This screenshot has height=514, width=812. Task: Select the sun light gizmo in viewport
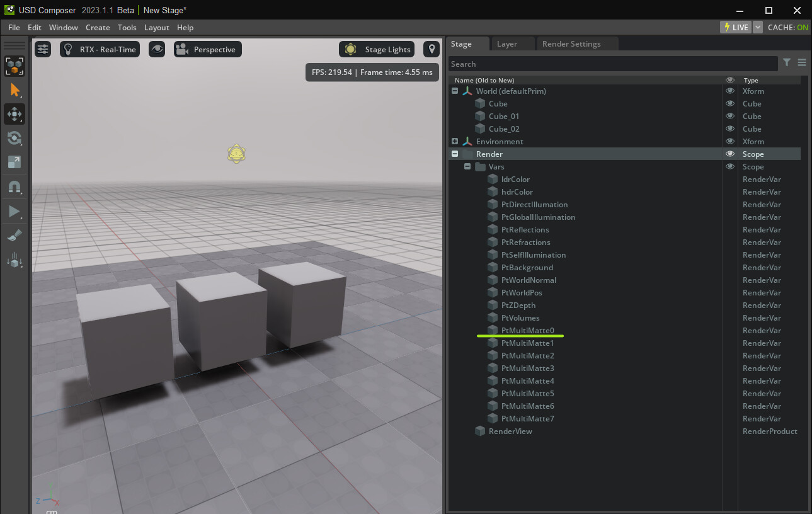tap(236, 154)
